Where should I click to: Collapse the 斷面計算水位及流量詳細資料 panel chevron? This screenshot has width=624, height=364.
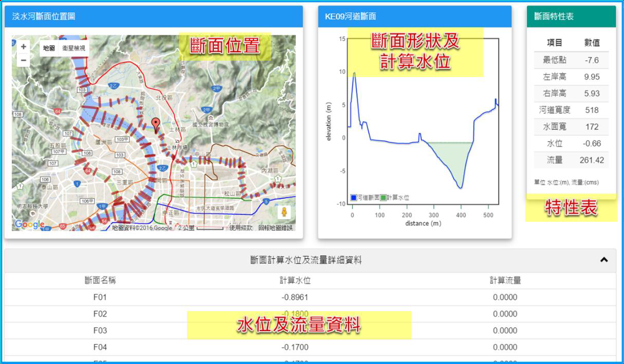coord(604,260)
